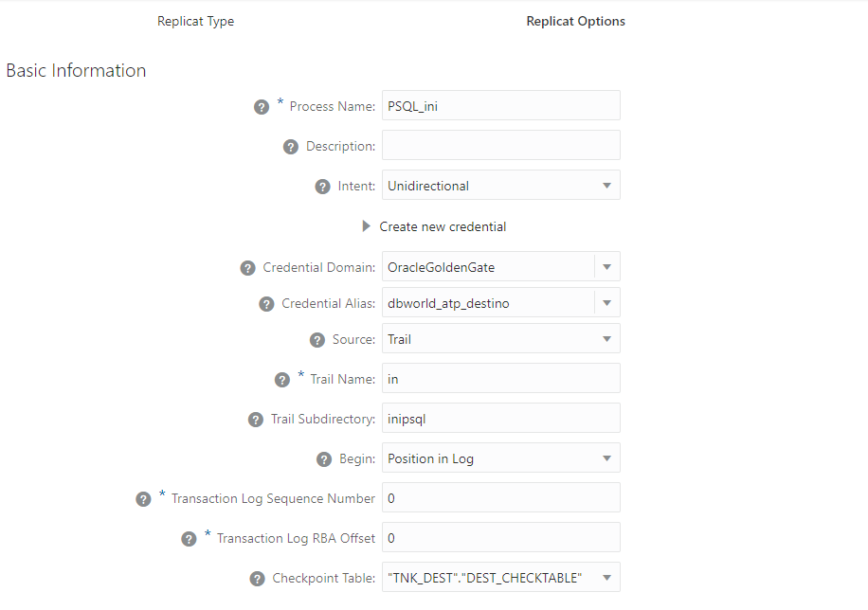Show help for Transaction Log Sequence Number
868x610 pixels.
point(143,499)
